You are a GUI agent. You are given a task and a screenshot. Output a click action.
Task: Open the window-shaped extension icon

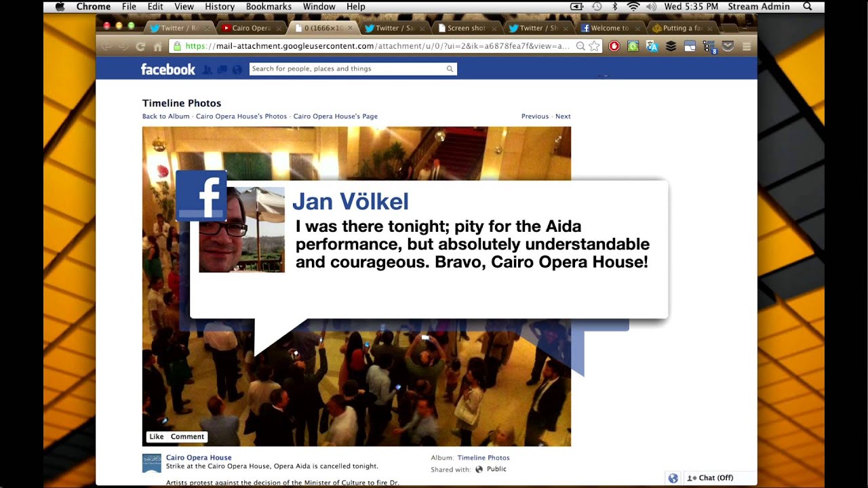[x=690, y=46]
